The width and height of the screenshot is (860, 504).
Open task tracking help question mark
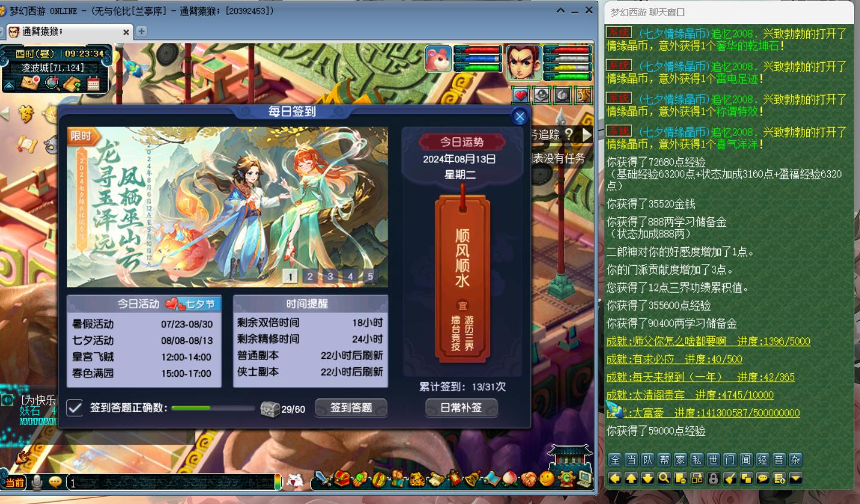point(569,134)
